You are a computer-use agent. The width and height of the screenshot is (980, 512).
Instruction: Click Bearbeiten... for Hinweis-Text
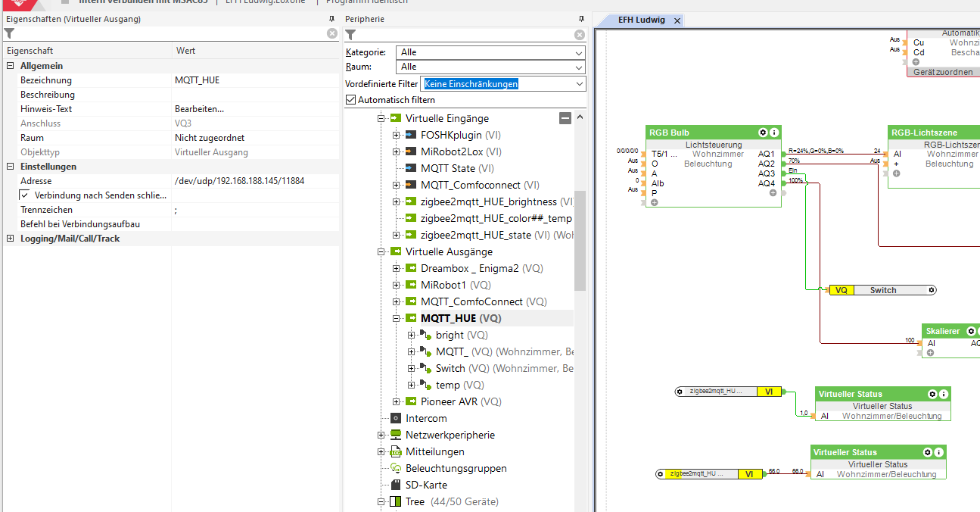200,109
